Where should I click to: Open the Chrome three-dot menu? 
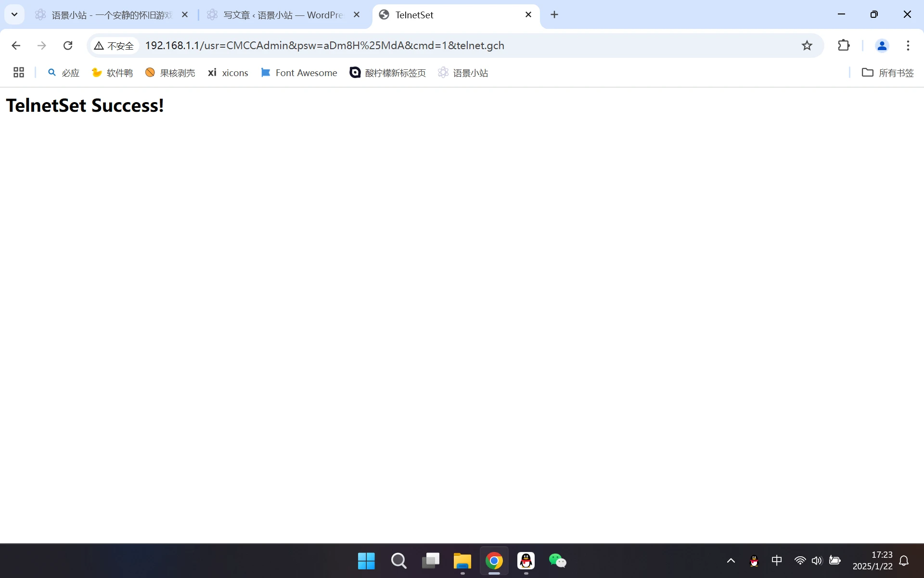908,45
